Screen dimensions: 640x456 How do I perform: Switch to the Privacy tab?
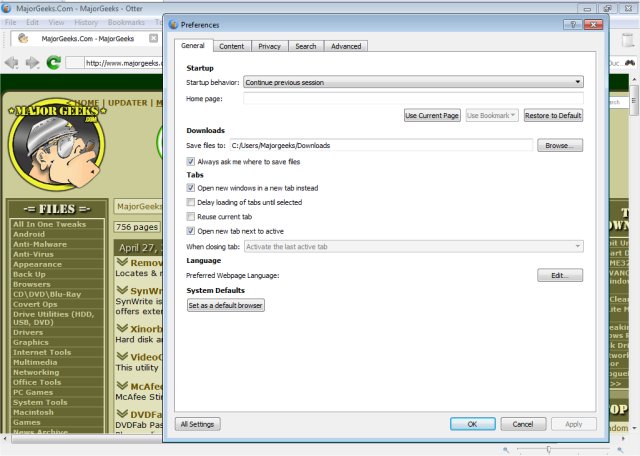(x=269, y=46)
